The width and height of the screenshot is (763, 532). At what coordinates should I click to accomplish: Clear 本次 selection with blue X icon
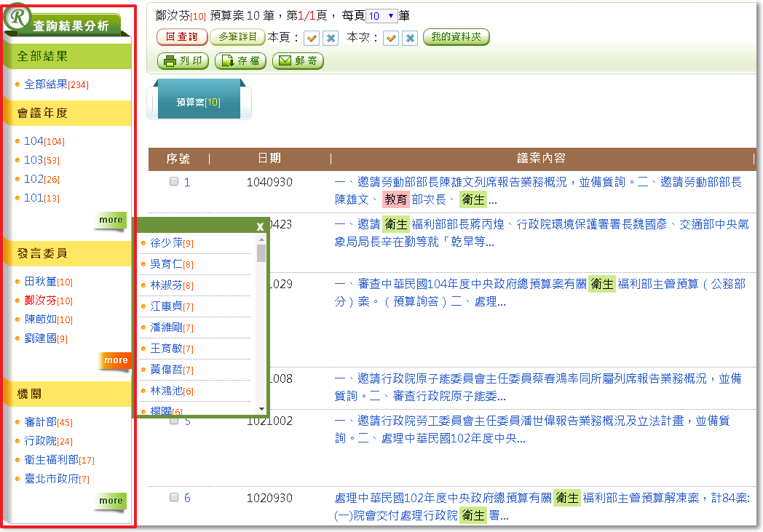[x=410, y=38]
